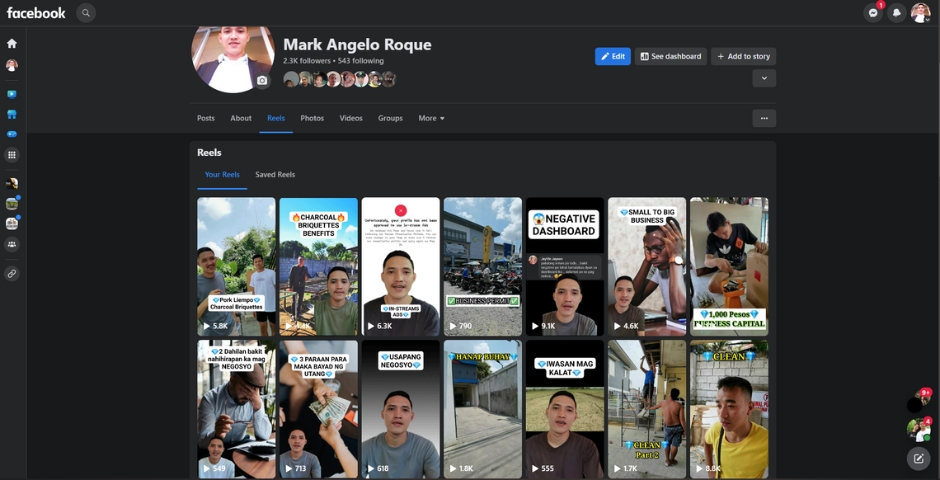The width and height of the screenshot is (940, 480).
Task: Switch to the Groups tab
Action: pyautogui.click(x=390, y=118)
